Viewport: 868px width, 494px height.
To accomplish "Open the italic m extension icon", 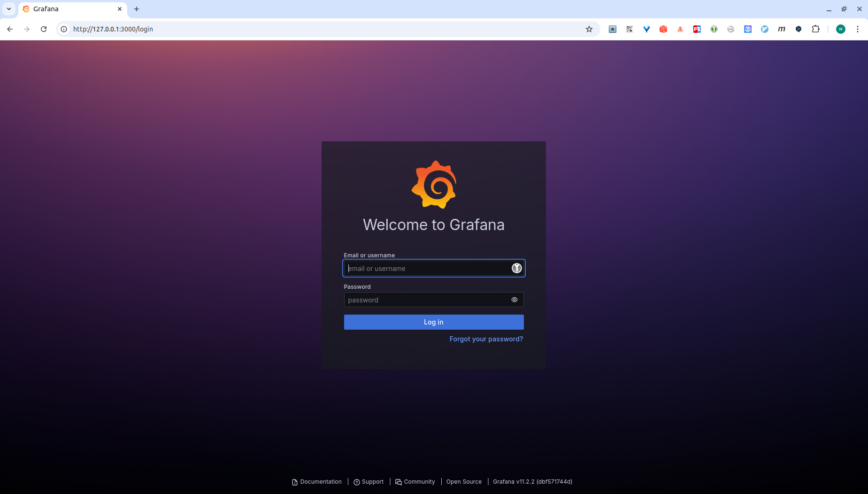I will point(782,29).
